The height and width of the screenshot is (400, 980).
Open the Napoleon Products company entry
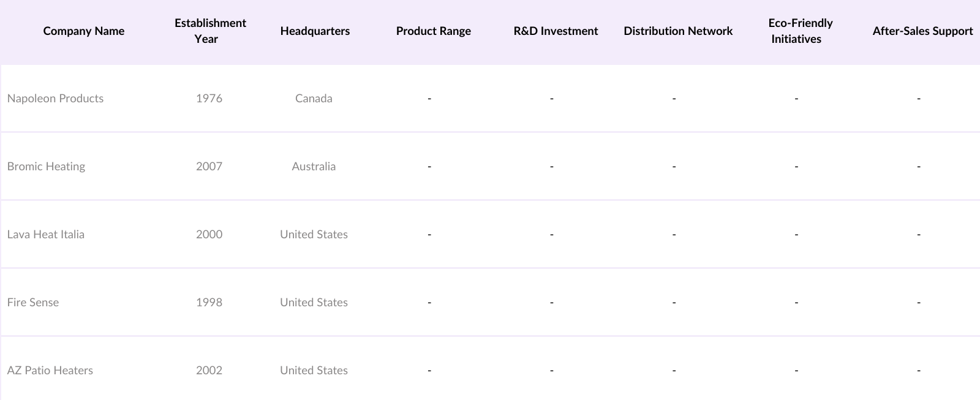55,99
